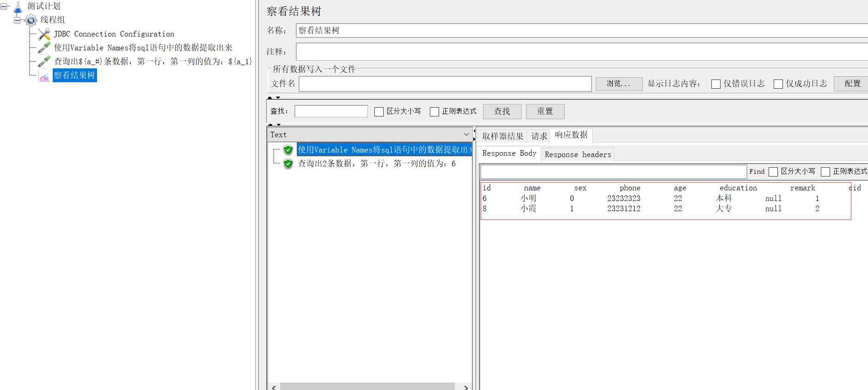Click the 查找 search text field

pos(331,111)
